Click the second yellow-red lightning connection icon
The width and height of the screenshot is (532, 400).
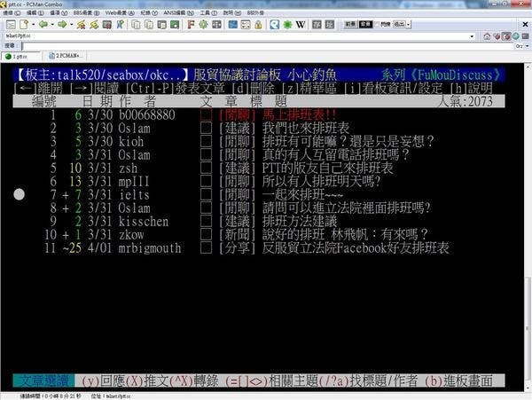point(94,25)
